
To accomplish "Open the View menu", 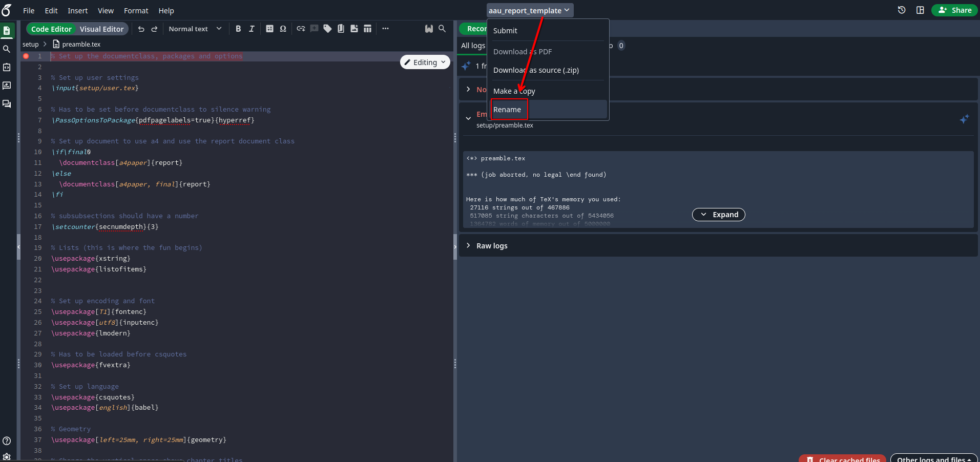I will coord(106,10).
